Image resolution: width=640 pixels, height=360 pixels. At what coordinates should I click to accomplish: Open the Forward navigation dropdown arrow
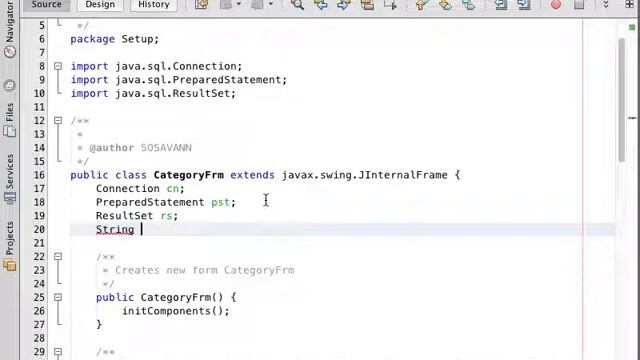271,4
